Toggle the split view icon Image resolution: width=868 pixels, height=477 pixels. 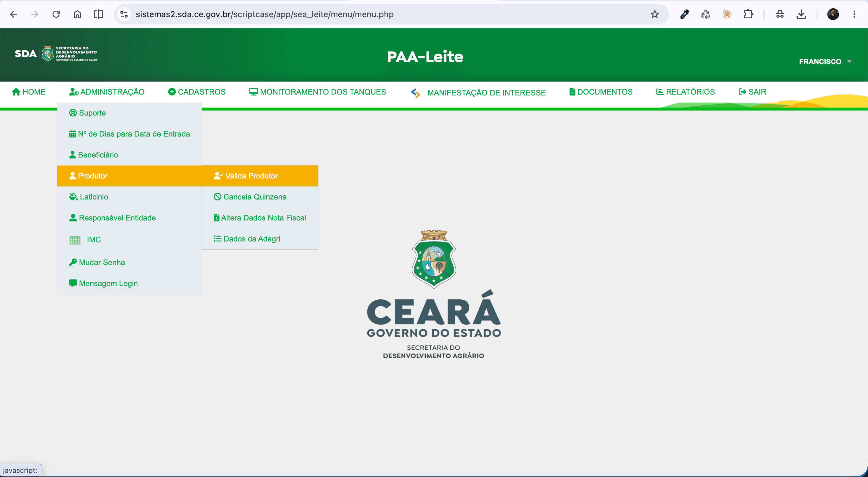[98, 14]
